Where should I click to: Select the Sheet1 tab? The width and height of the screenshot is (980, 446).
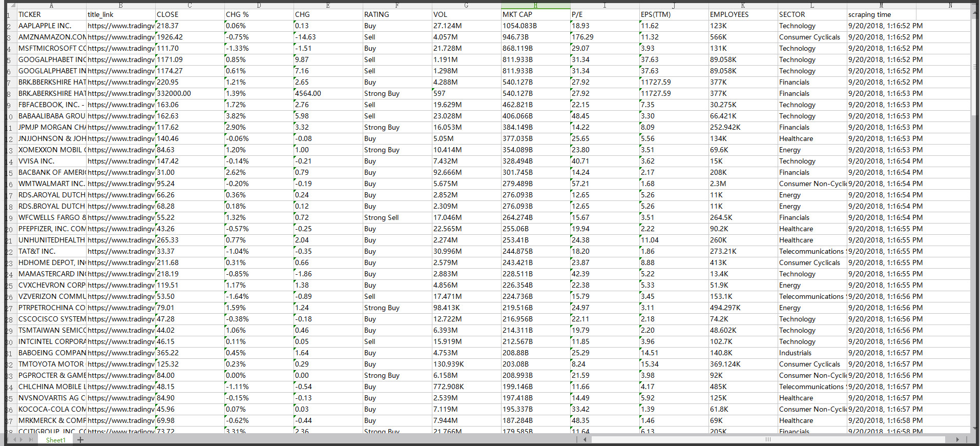pyautogui.click(x=55, y=440)
